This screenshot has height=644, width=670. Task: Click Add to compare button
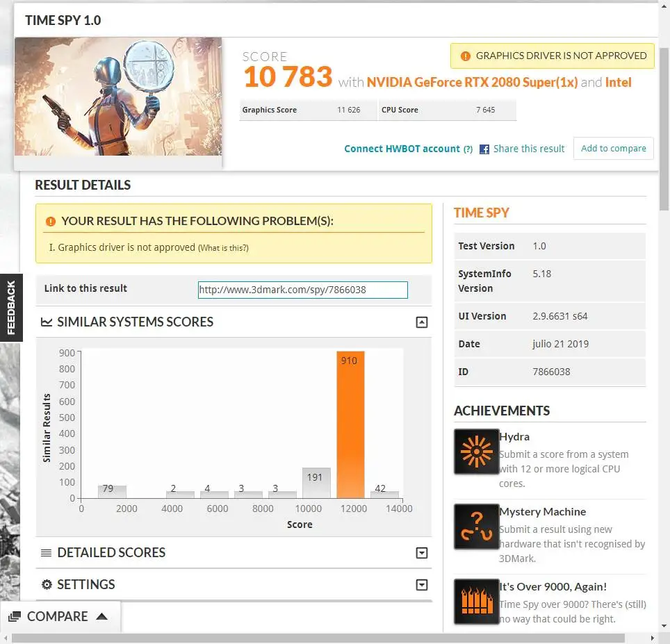tap(614, 148)
